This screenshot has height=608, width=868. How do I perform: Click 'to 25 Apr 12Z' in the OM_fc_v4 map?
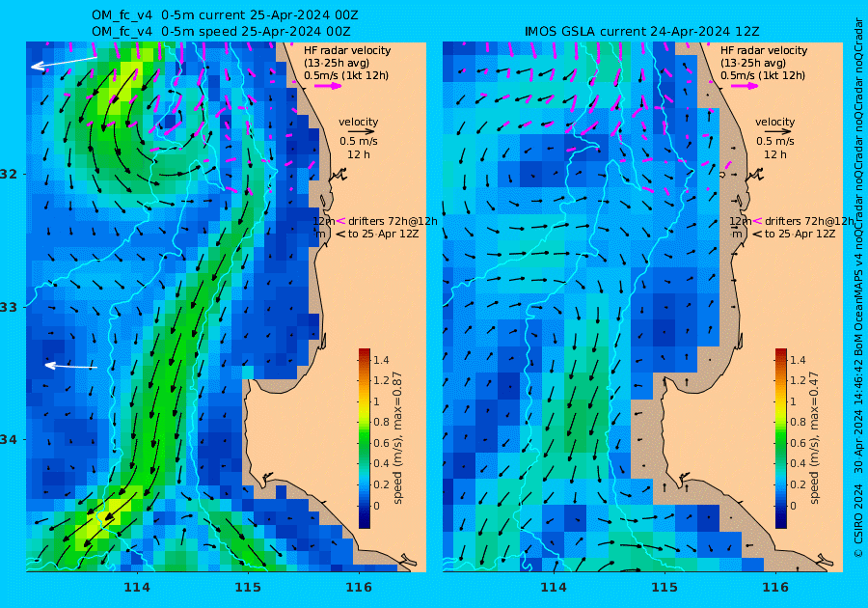(x=383, y=234)
